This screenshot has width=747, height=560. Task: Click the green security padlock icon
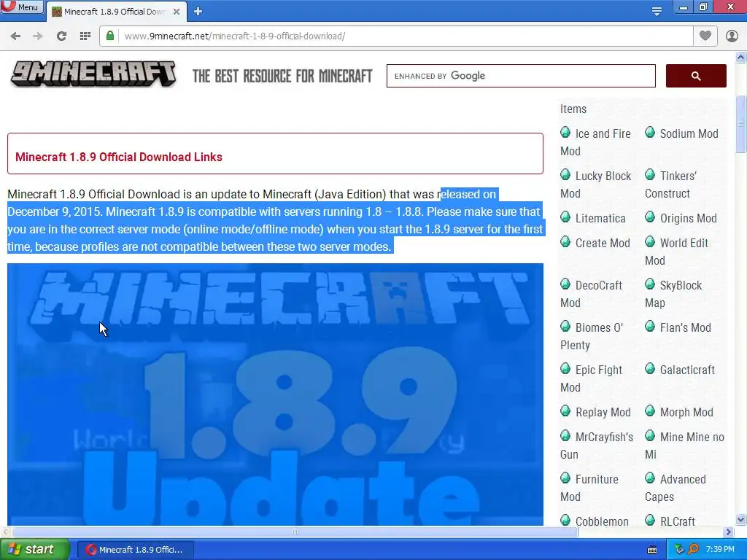(x=110, y=36)
